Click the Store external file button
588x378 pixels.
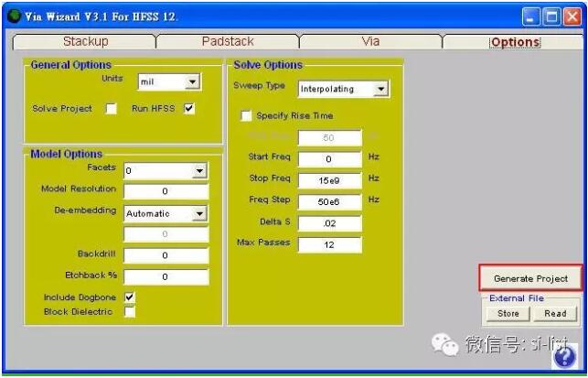click(x=508, y=313)
